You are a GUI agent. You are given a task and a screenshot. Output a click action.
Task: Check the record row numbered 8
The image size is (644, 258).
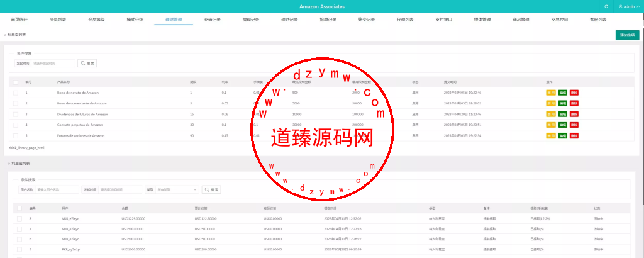(x=19, y=218)
